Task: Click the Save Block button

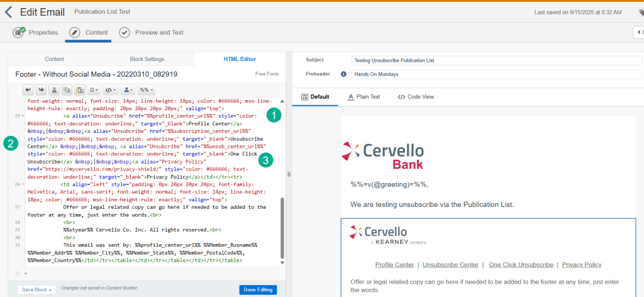Action: [36, 289]
